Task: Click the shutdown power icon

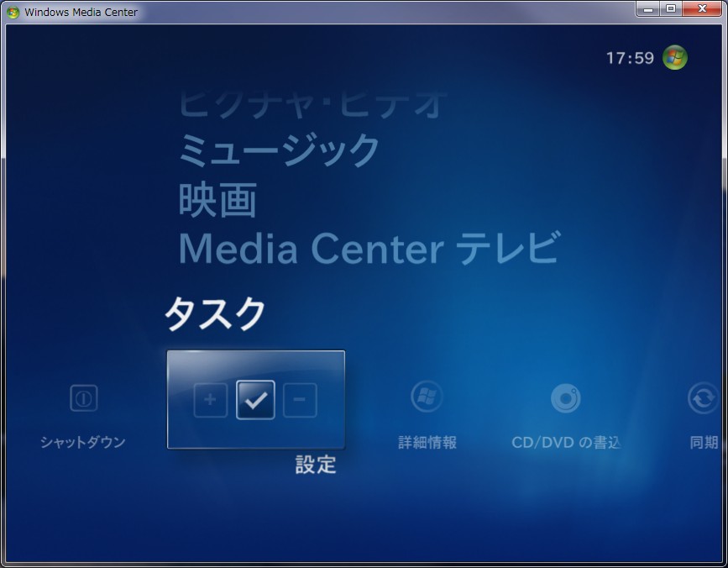Action: pos(84,398)
